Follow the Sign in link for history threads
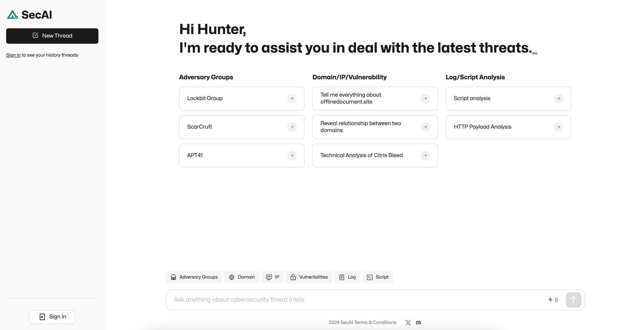 click(13, 55)
